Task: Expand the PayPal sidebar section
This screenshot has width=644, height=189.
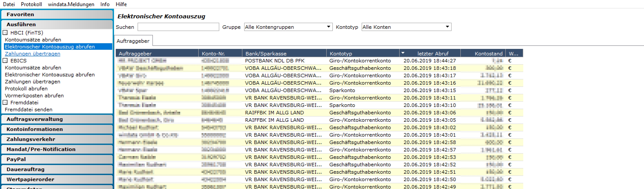Action: point(57,159)
